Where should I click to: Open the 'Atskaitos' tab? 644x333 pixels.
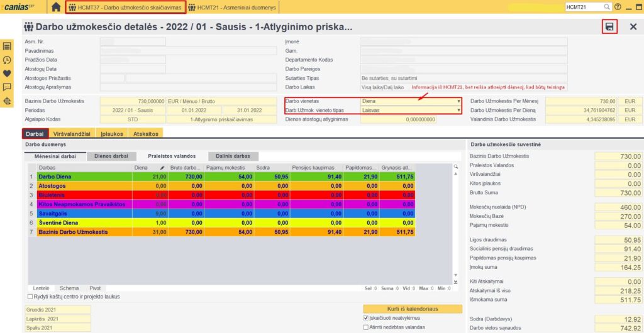[x=145, y=133]
